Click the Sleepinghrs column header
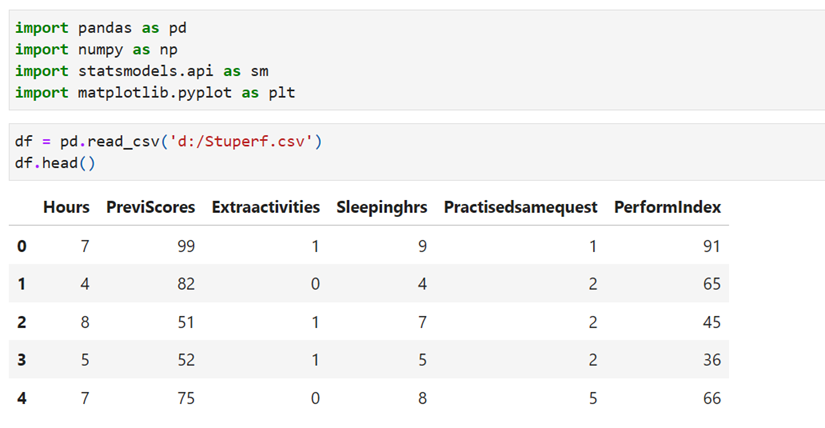The image size is (825, 428). (x=382, y=207)
